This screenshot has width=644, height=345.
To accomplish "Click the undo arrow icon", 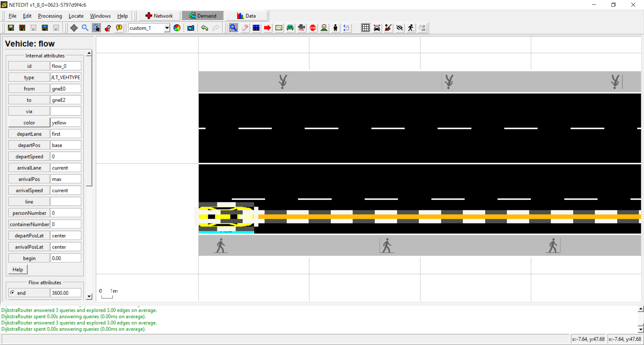I will [205, 28].
